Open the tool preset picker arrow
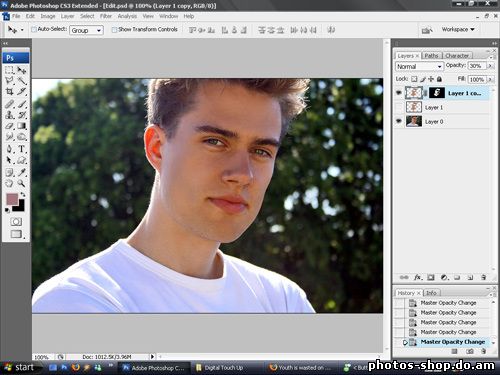Screen dimensions: 500x375 (x=22, y=30)
